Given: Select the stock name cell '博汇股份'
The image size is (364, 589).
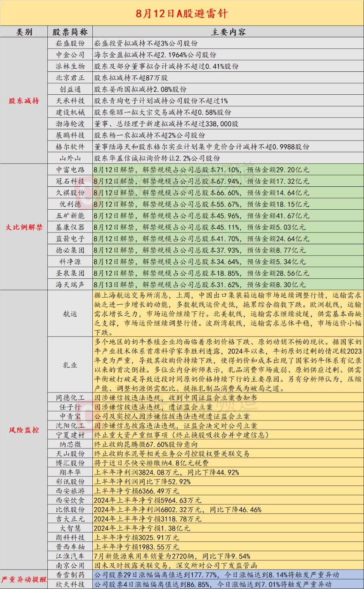Looking at the screenshot, I should (70, 463).
